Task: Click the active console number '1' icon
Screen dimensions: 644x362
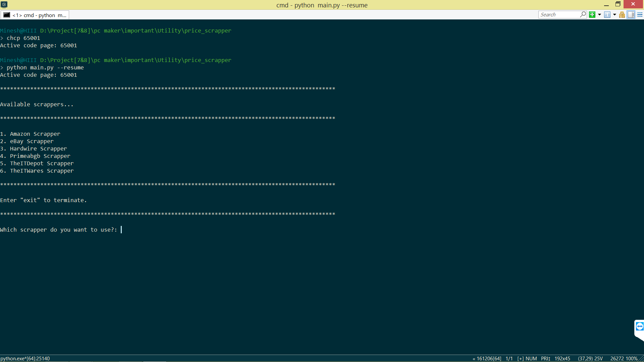Action: pyautogui.click(x=607, y=14)
